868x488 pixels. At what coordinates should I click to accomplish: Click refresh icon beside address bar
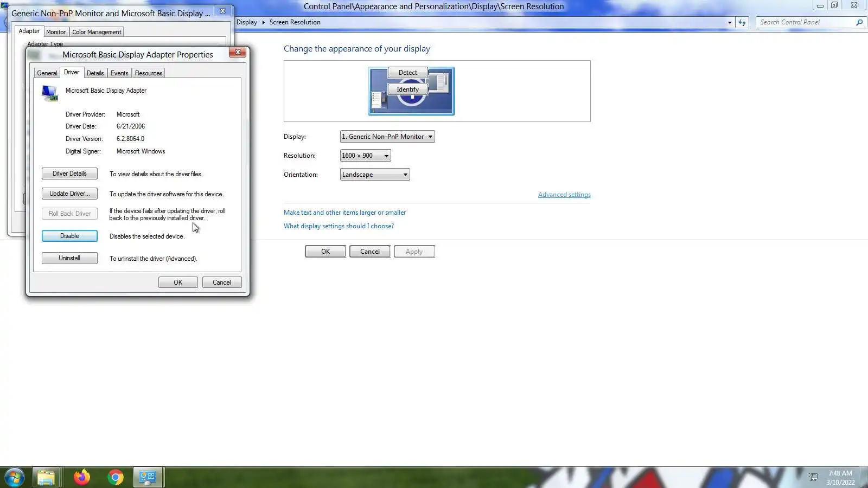(742, 22)
